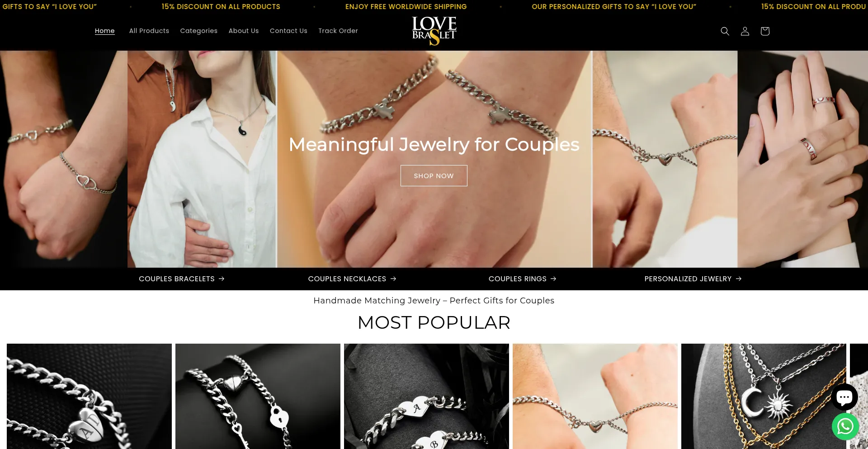Start a WhatsApp chat via green icon
The width and height of the screenshot is (868, 449).
(x=845, y=426)
